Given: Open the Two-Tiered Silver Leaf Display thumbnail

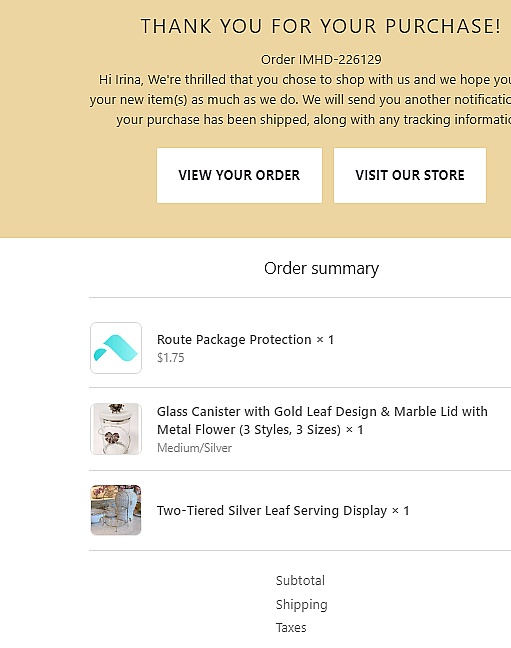Looking at the screenshot, I should pyautogui.click(x=116, y=510).
